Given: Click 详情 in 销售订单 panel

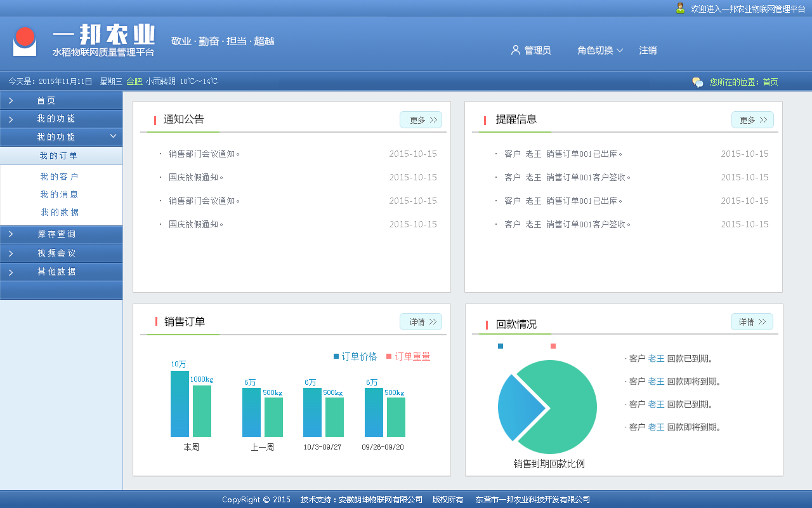Looking at the screenshot, I should 421,322.
